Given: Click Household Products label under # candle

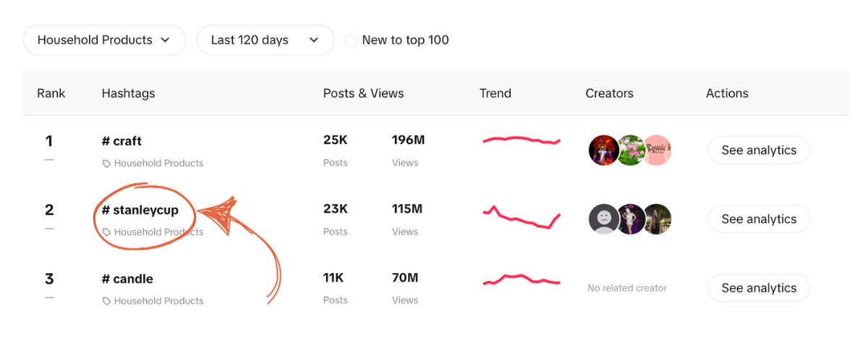Looking at the screenshot, I should [x=158, y=301].
